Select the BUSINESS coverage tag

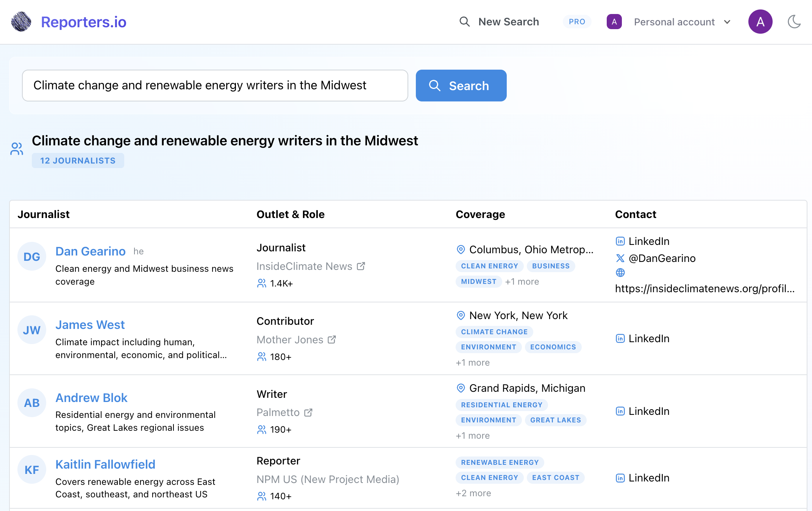[x=551, y=266]
